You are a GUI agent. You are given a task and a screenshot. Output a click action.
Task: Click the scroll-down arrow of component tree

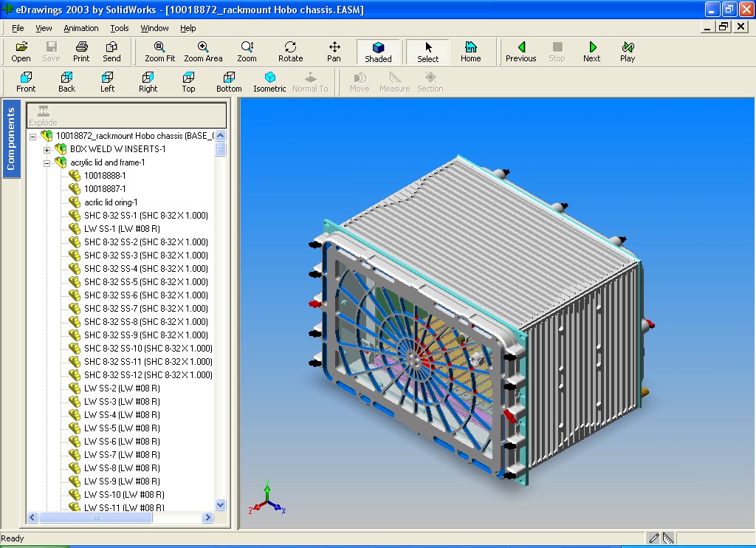point(220,505)
